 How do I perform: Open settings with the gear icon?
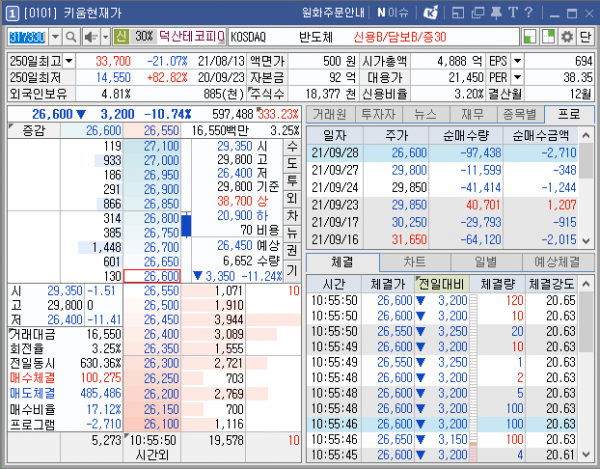pyautogui.click(x=567, y=37)
